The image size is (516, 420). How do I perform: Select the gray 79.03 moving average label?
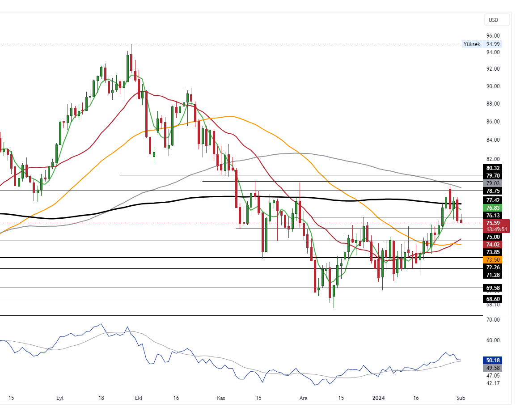tap(492, 183)
